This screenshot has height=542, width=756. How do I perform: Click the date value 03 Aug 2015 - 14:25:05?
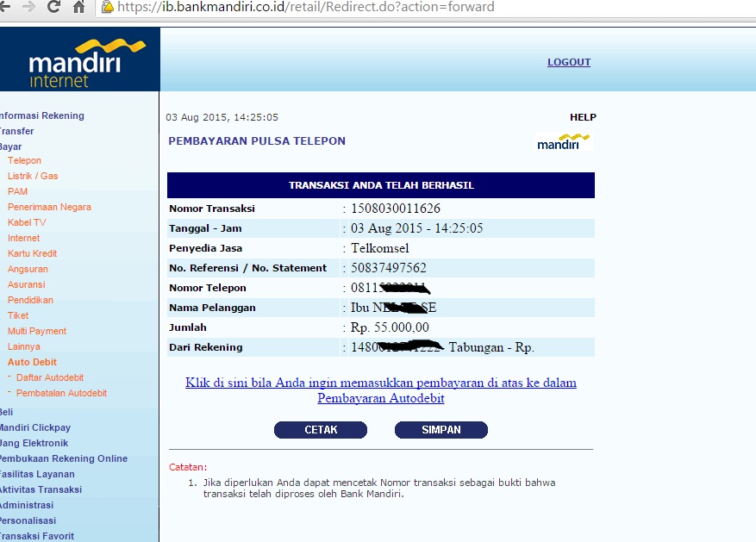tap(416, 227)
